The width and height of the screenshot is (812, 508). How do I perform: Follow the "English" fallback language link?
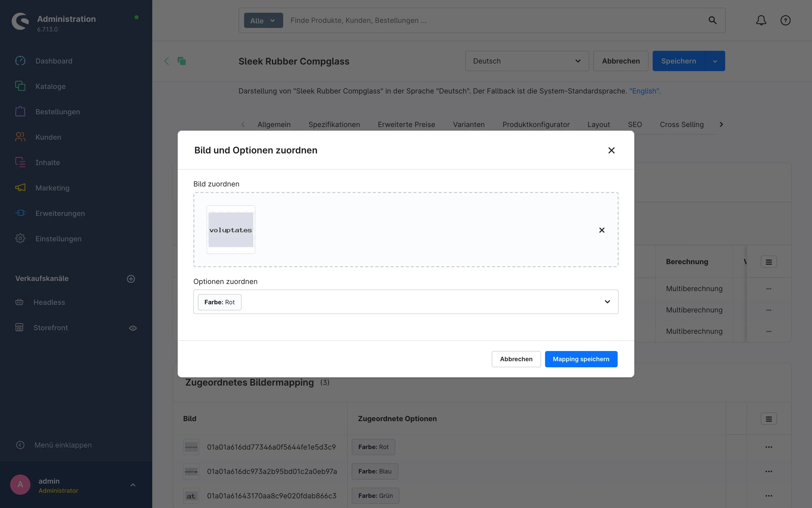click(x=645, y=91)
